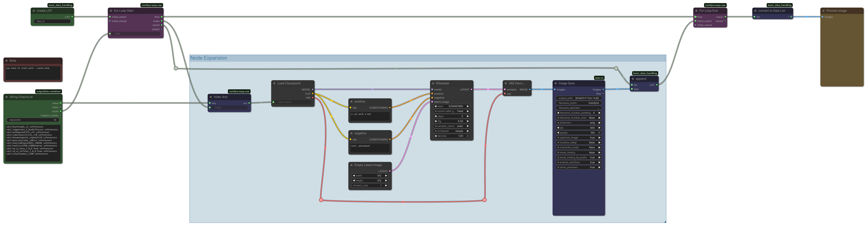868x226 pixels.
Task: Collapse the KSampler node dot
Action: [x=433, y=83]
